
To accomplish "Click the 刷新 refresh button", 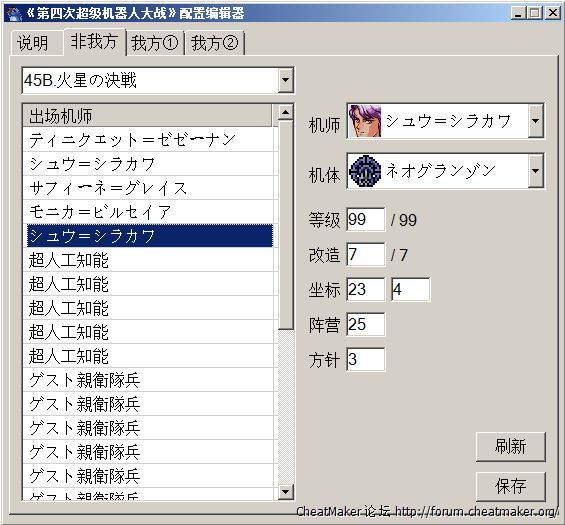I will [x=511, y=447].
